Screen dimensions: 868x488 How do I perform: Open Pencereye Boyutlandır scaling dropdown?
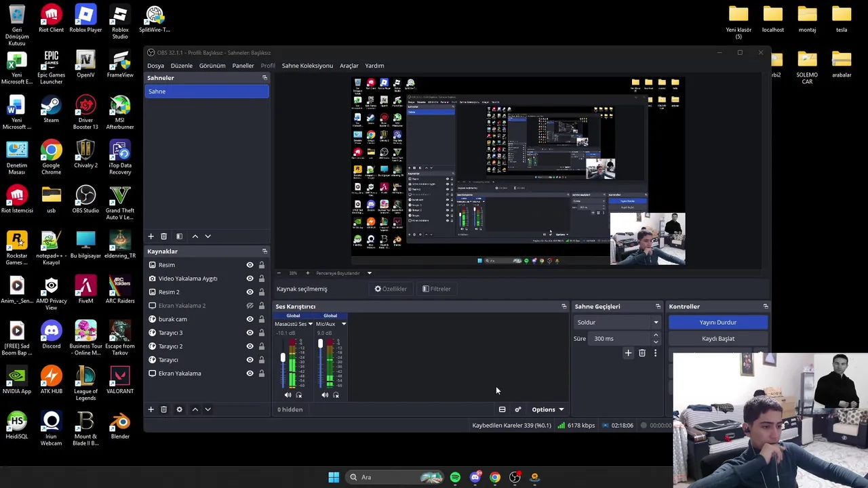click(369, 273)
